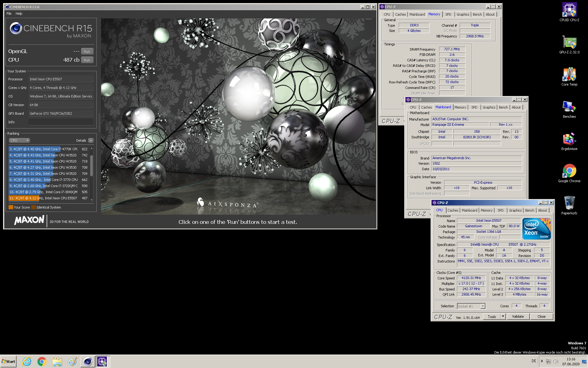
Task: Open Windows Explorer taskbar icon
Action: [57, 362]
